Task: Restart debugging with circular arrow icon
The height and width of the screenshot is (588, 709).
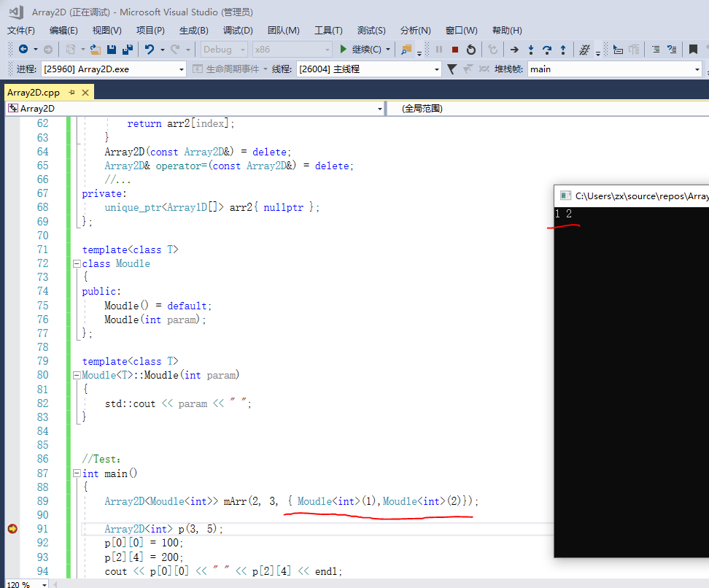Action: [x=470, y=50]
